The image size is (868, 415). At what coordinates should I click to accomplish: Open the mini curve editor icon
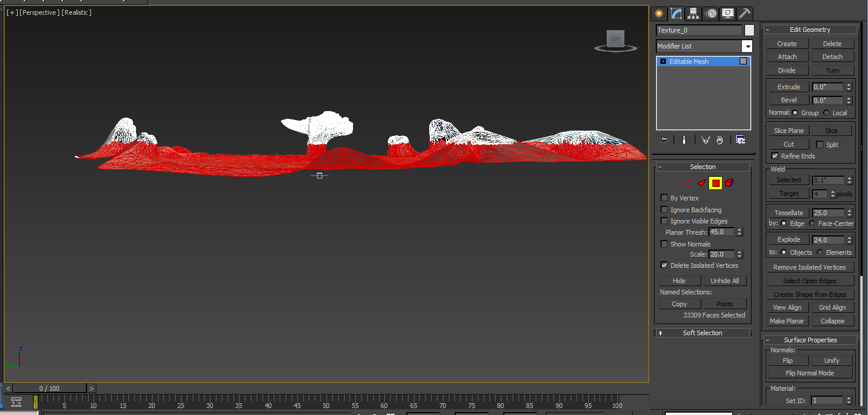(16, 402)
